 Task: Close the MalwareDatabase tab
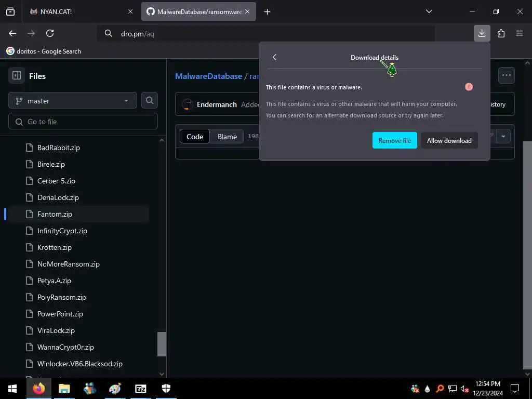pyautogui.click(x=247, y=11)
